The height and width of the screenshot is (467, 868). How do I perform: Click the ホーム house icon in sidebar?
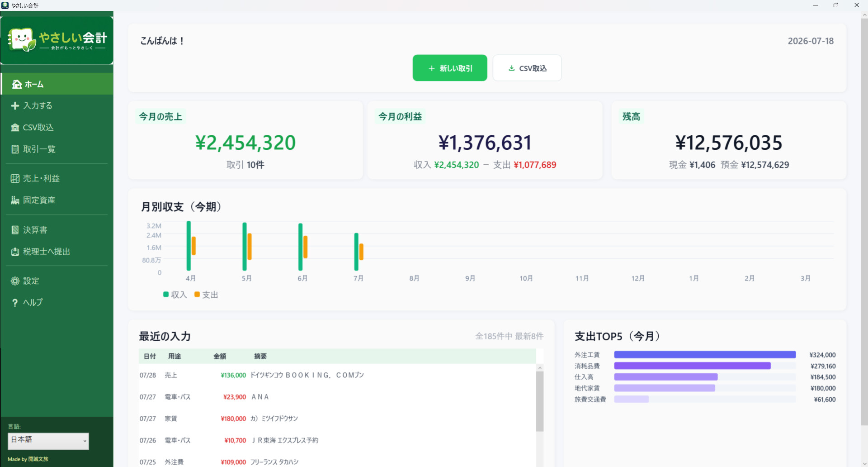17,84
